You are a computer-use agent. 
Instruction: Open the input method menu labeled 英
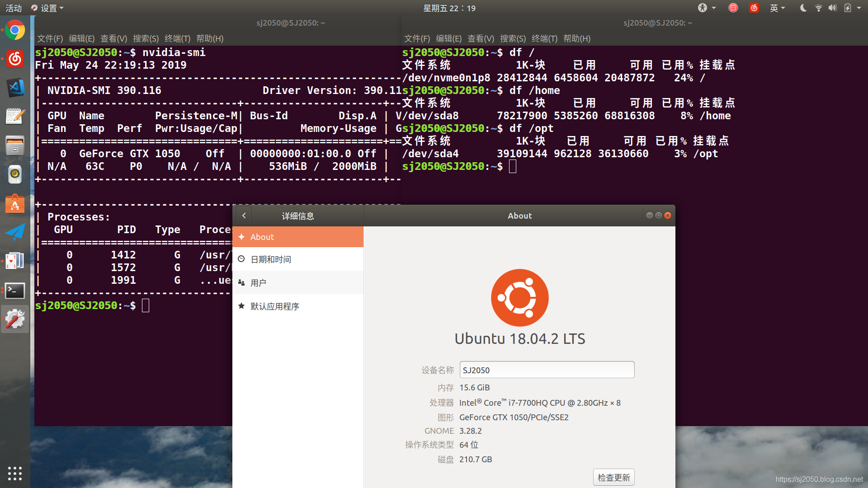(778, 8)
